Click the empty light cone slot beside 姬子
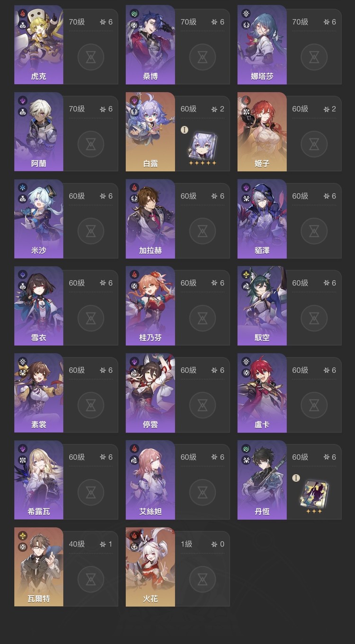This screenshot has height=644, width=355. click(x=314, y=144)
